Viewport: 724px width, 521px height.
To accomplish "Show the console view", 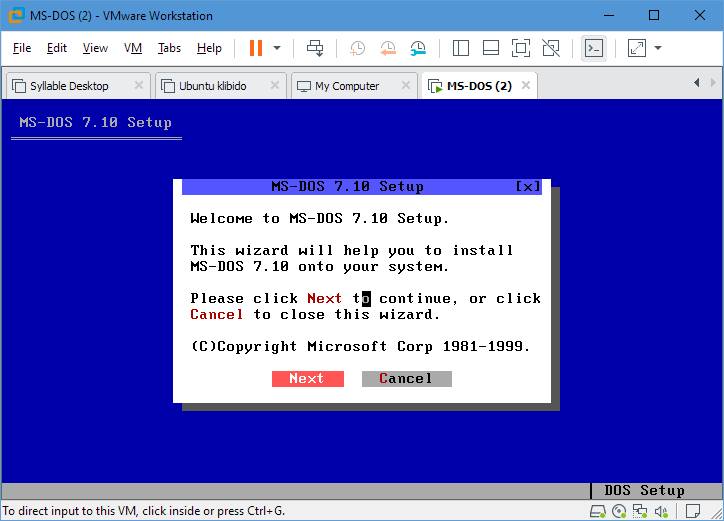I will coord(594,48).
